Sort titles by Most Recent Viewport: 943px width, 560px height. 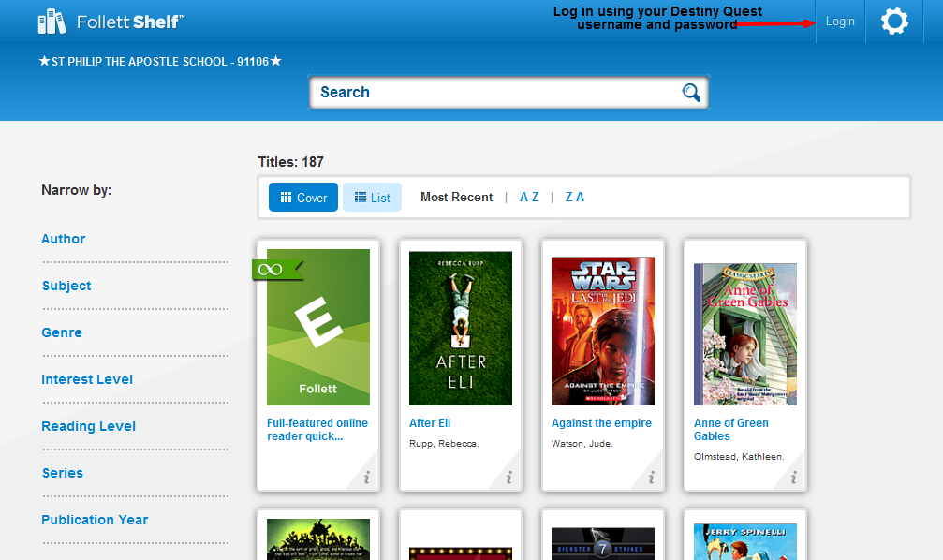tap(456, 197)
